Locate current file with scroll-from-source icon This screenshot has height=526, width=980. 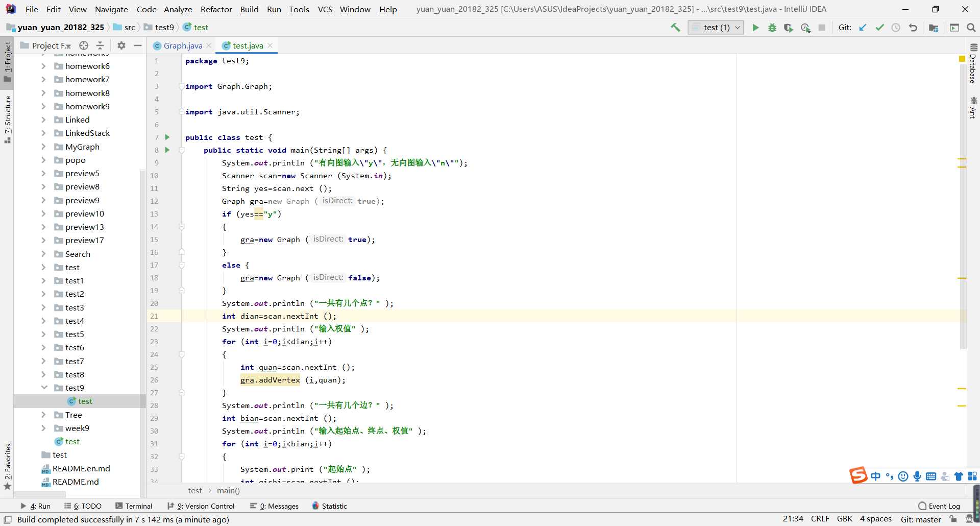pos(84,45)
